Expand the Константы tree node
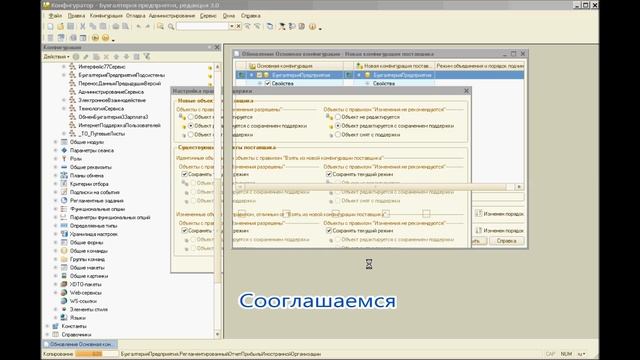Viewport: 640px width, 360px height. pos(47,326)
